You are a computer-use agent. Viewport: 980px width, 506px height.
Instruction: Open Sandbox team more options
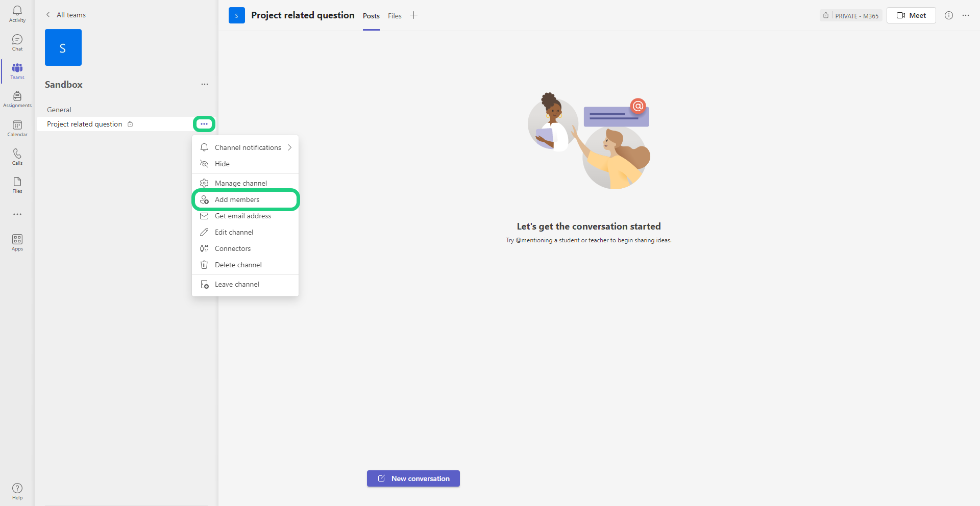point(205,84)
